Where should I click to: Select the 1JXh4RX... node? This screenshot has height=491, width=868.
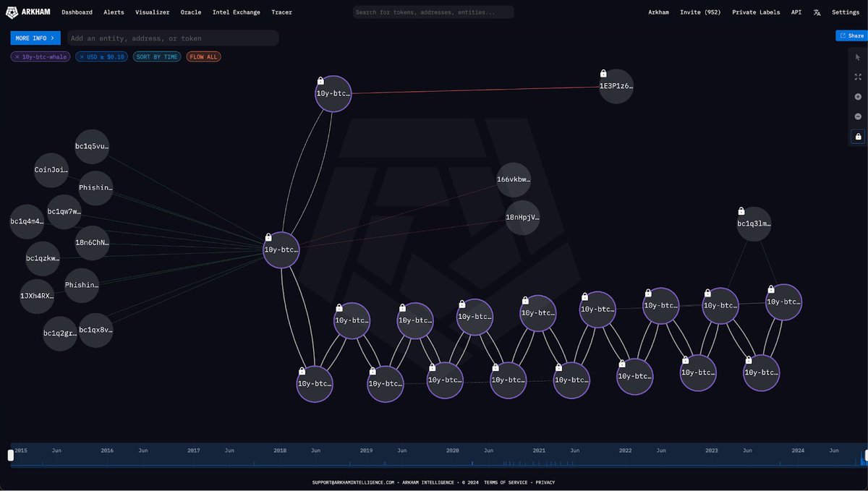pyautogui.click(x=37, y=296)
